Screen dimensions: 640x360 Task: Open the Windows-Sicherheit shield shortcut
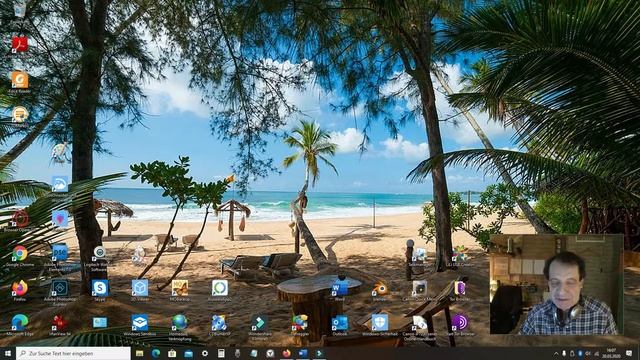coord(380,325)
